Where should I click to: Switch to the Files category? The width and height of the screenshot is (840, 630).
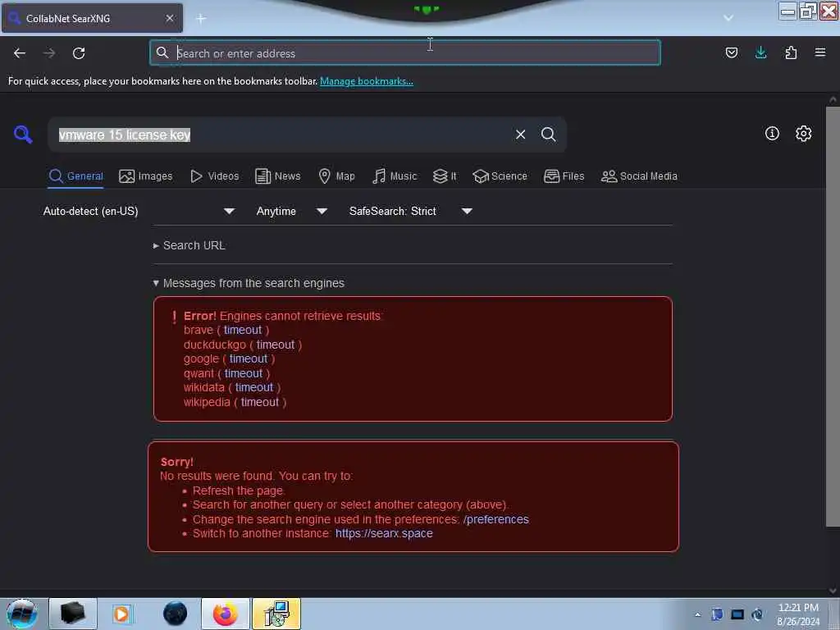coord(564,176)
